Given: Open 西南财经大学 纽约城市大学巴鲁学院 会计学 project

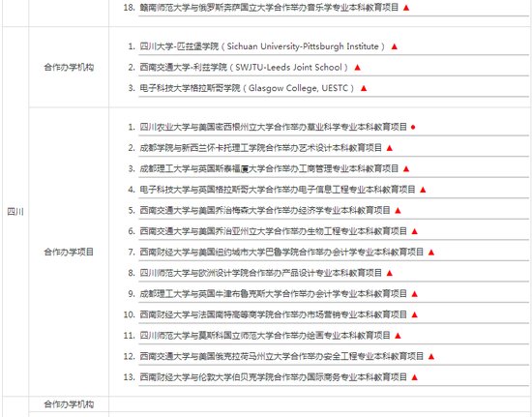Looking at the screenshot, I should [x=281, y=253].
